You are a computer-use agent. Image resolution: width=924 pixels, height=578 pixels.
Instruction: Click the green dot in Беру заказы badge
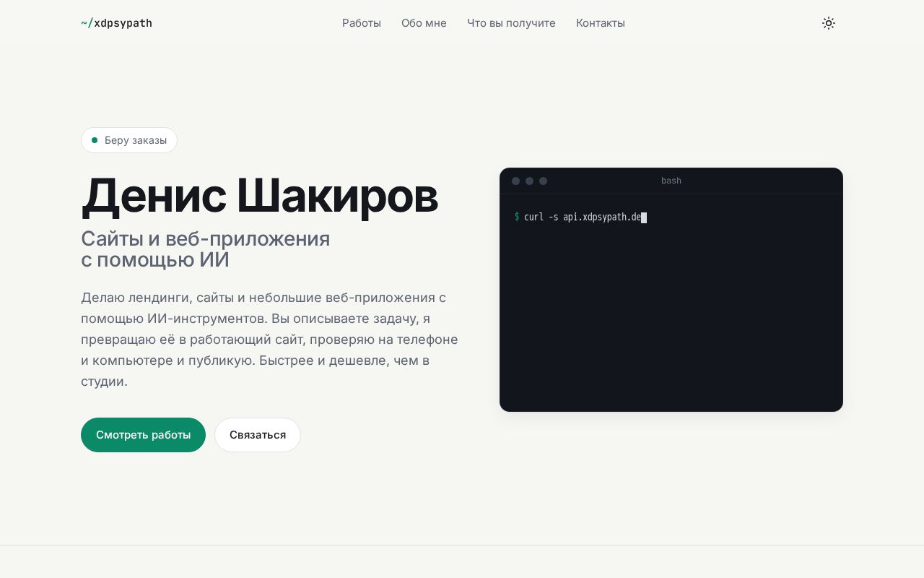95,140
